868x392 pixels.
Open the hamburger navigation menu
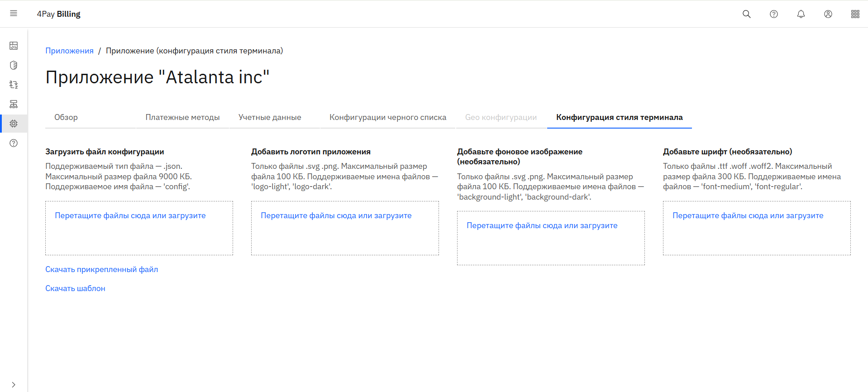click(14, 14)
